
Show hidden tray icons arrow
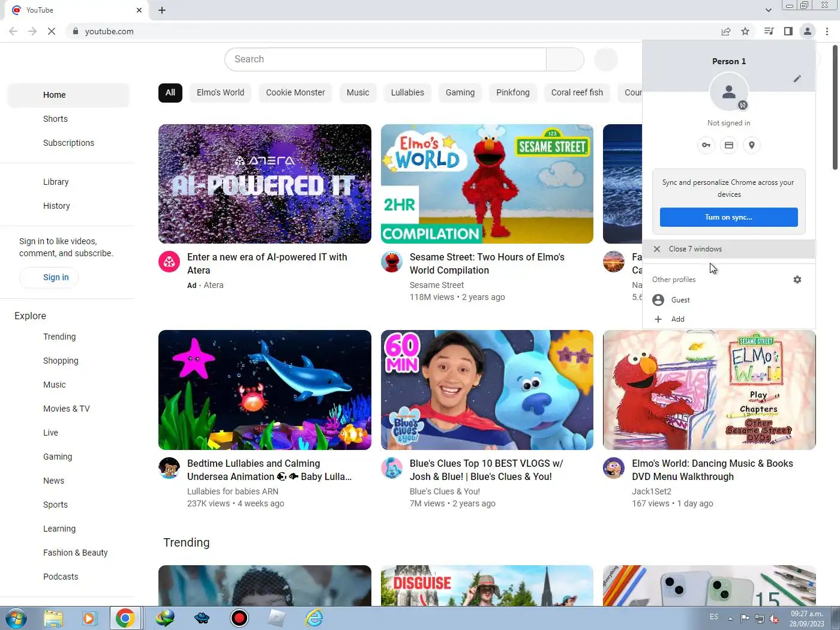click(x=730, y=619)
